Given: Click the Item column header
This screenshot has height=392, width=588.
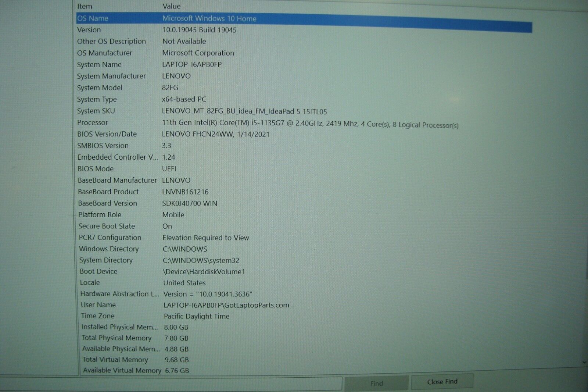Looking at the screenshot, I should [x=85, y=6].
